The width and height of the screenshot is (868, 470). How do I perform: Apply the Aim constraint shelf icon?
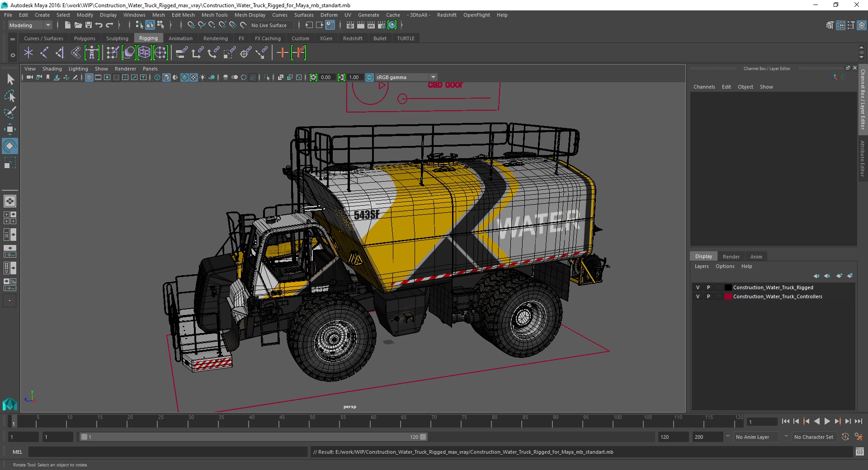245,53
